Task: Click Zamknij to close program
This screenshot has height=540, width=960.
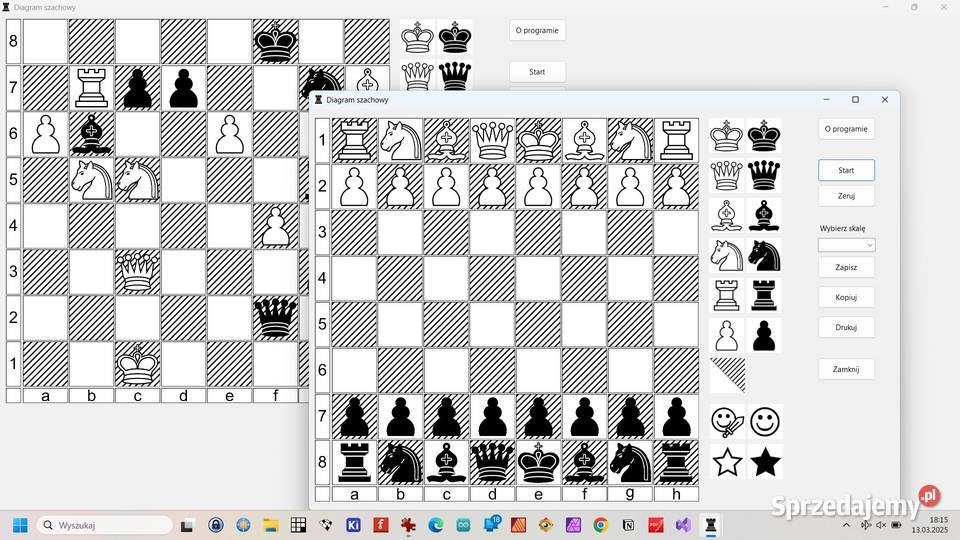Action: pos(846,369)
